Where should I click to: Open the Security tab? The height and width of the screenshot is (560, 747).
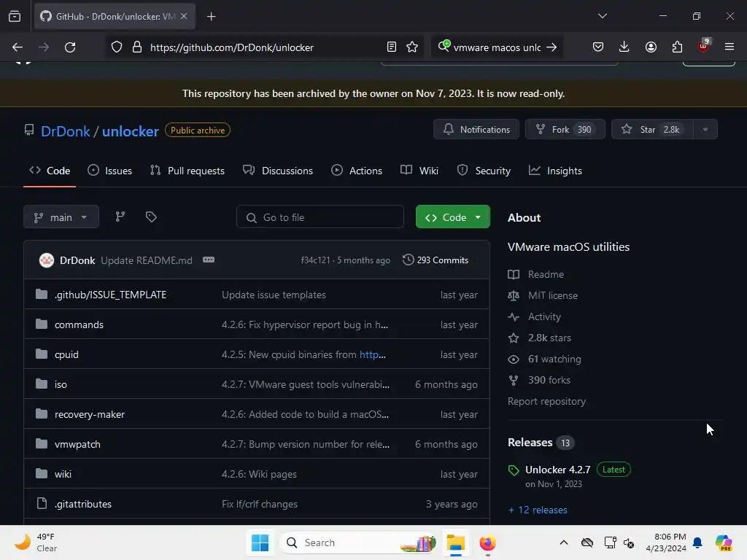(x=484, y=171)
